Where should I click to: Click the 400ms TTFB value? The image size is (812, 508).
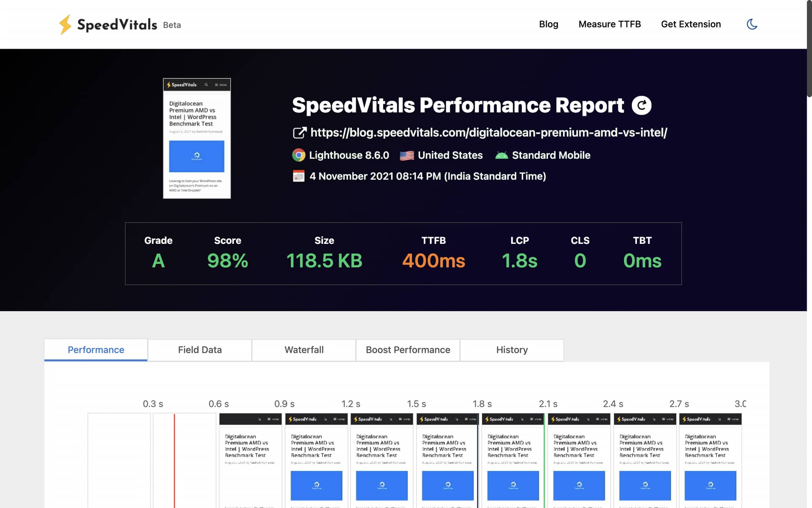(433, 261)
